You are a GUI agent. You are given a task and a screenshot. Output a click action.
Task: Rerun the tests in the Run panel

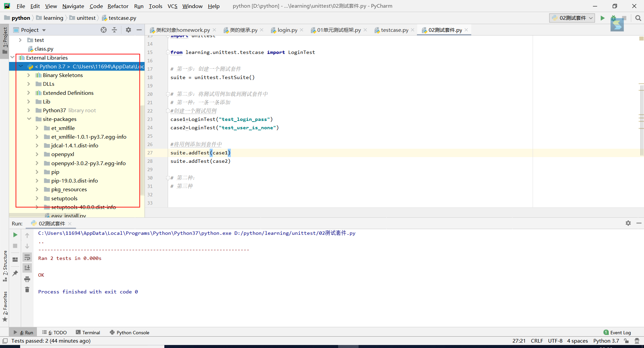(x=15, y=235)
